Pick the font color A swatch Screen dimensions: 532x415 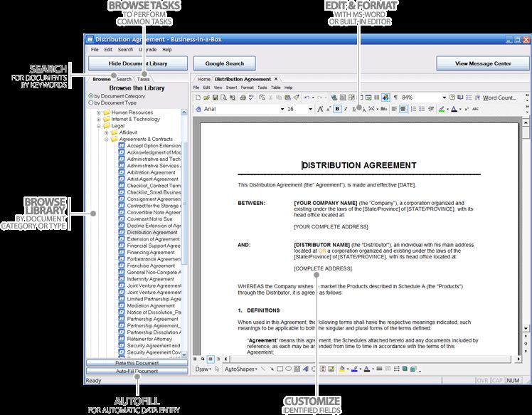tap(454, 109)
